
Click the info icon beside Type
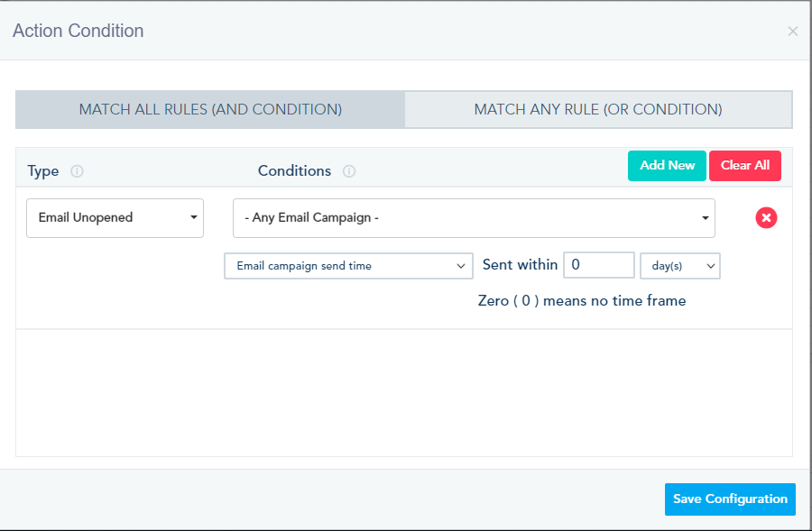tap(77, 171)
